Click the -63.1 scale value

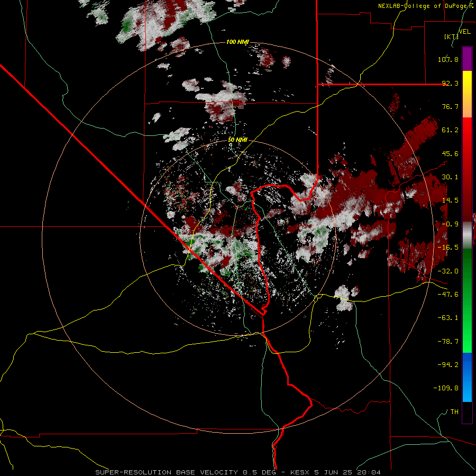448,318
